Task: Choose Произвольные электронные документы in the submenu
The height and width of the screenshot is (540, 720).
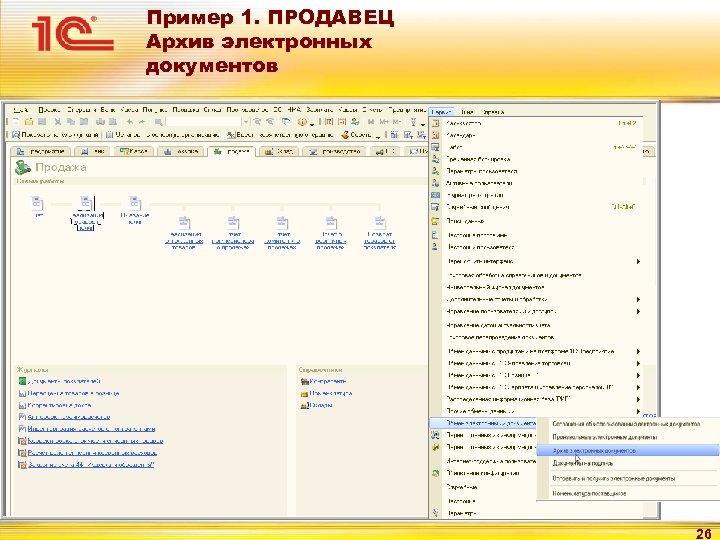Action: 604,437
